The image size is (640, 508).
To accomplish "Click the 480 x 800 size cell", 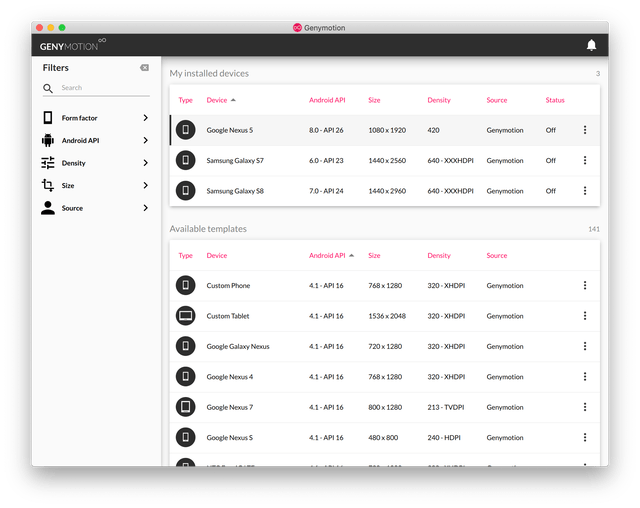I will (x=383, y=438).
